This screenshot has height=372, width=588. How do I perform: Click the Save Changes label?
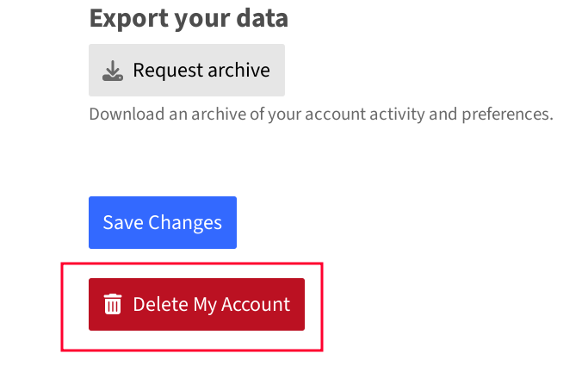(163, 223)
